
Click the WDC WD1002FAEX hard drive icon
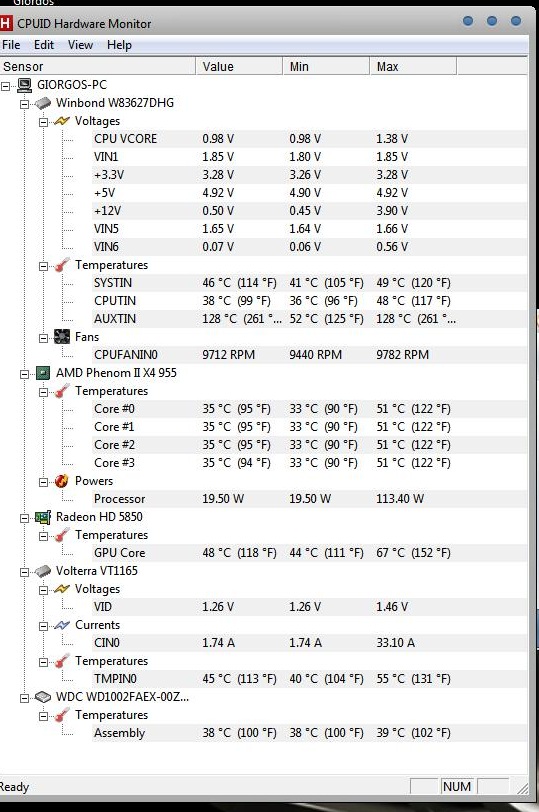(x=43, y=697)
